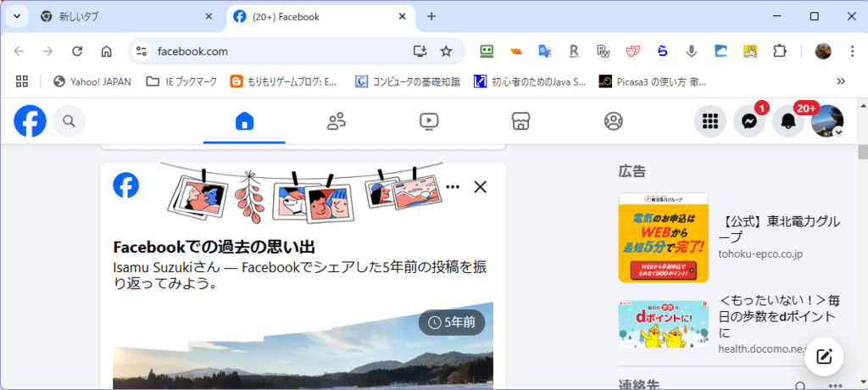Reload the page
Image resolution: width=868 pixels, height=390 pixels.
pyautogui.click(x=77, y=52)
